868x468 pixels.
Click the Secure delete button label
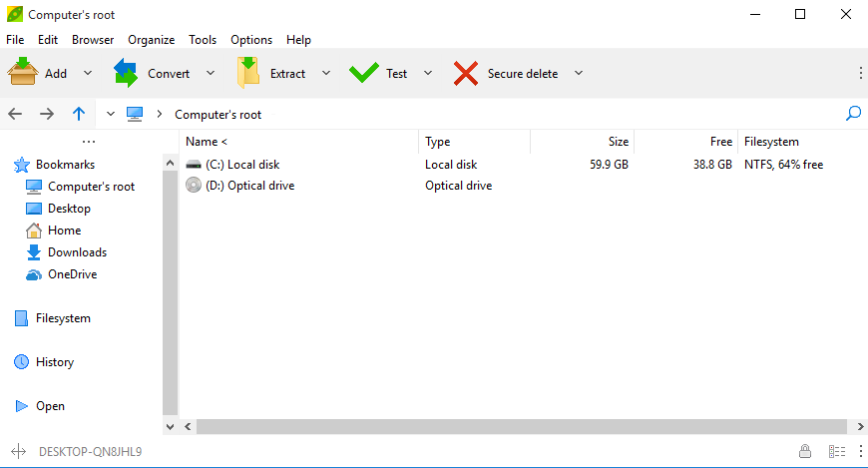(x=523, y=73)
